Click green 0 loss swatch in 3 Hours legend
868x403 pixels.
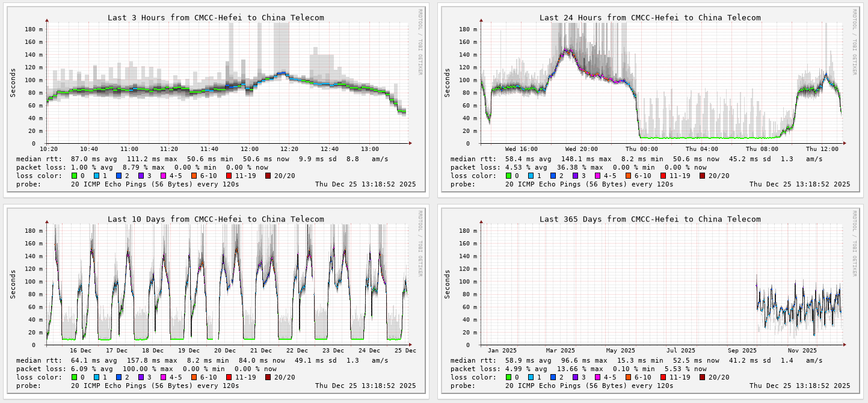click(x=75, y=176)
